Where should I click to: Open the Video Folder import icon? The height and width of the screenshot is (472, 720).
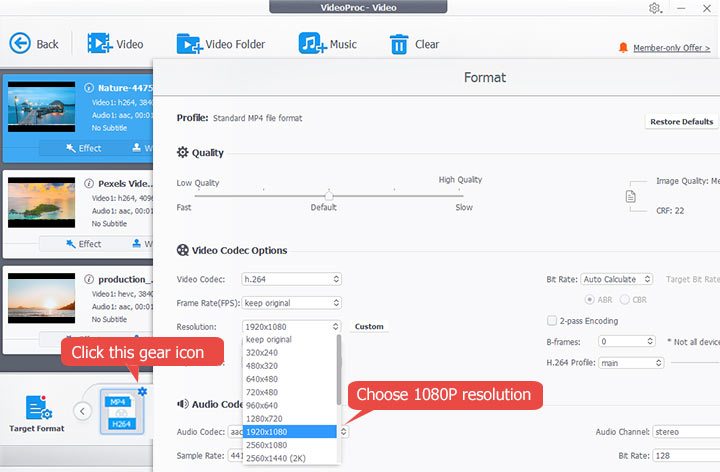click(189, 44)
